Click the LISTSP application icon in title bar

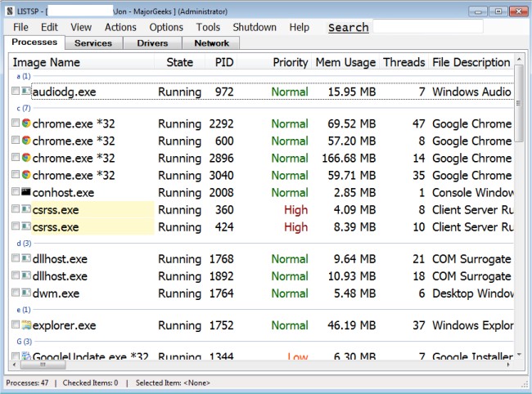pos(8,11)
